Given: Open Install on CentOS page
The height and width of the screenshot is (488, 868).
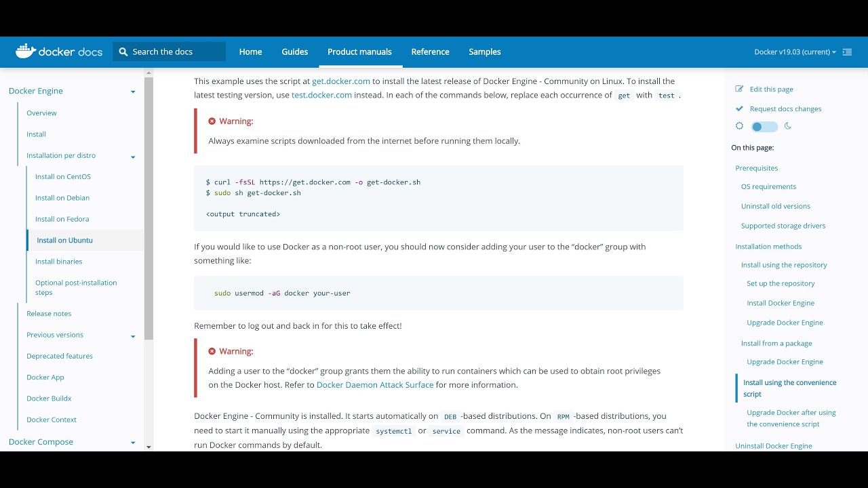Looking at the screenshot, I should (63, 177).
